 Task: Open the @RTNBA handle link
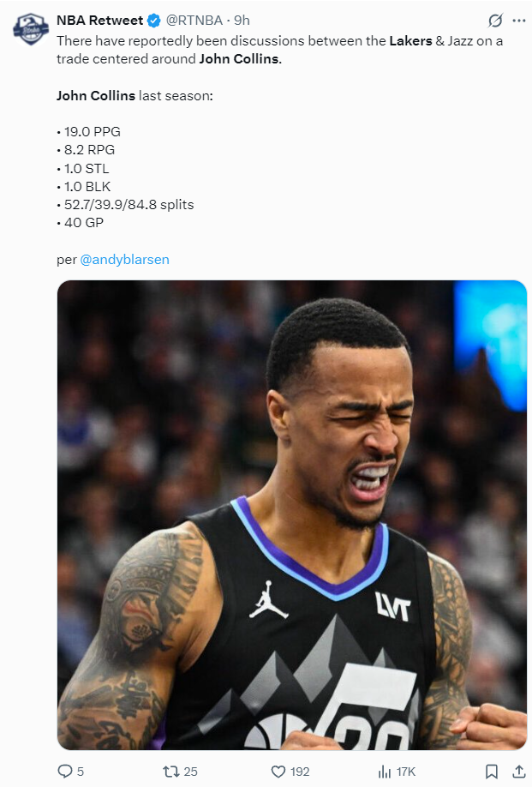pyautogui.click(x=194, y=20)
